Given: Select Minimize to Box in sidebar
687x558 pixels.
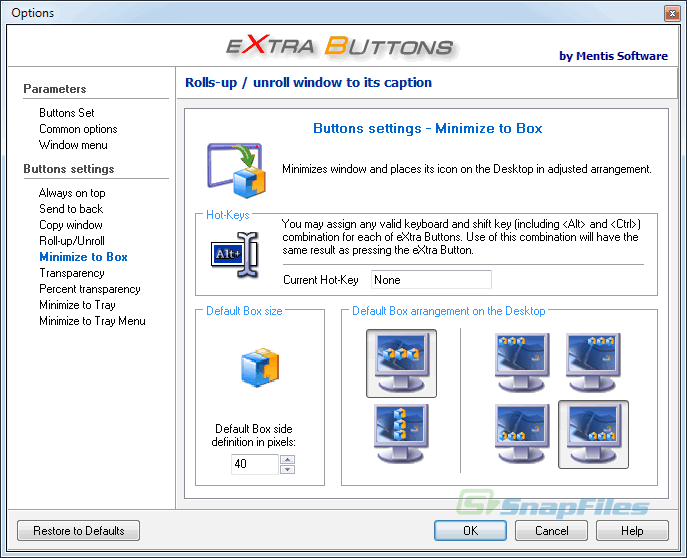Looking at the screenshot, I should tap(83, 257).
